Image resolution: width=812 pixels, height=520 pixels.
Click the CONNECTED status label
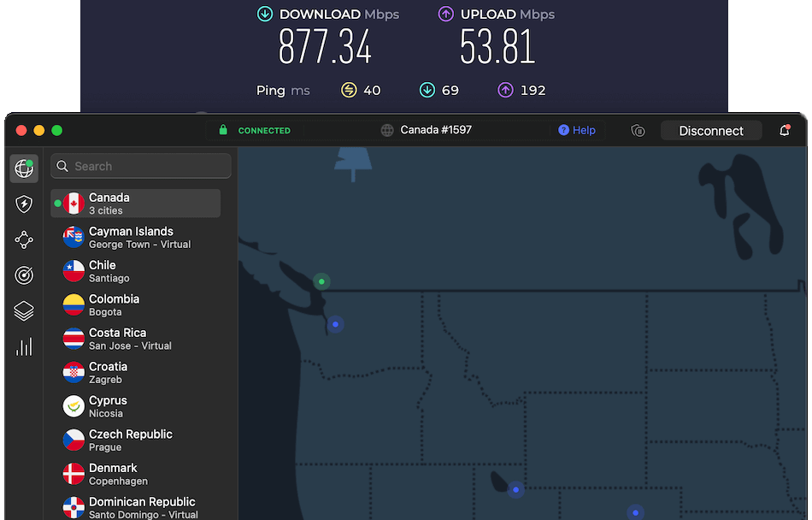click(x=264, y=131)
